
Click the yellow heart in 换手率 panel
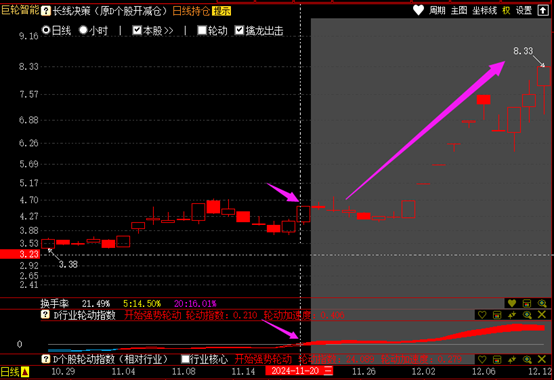(x=512, y=303)
